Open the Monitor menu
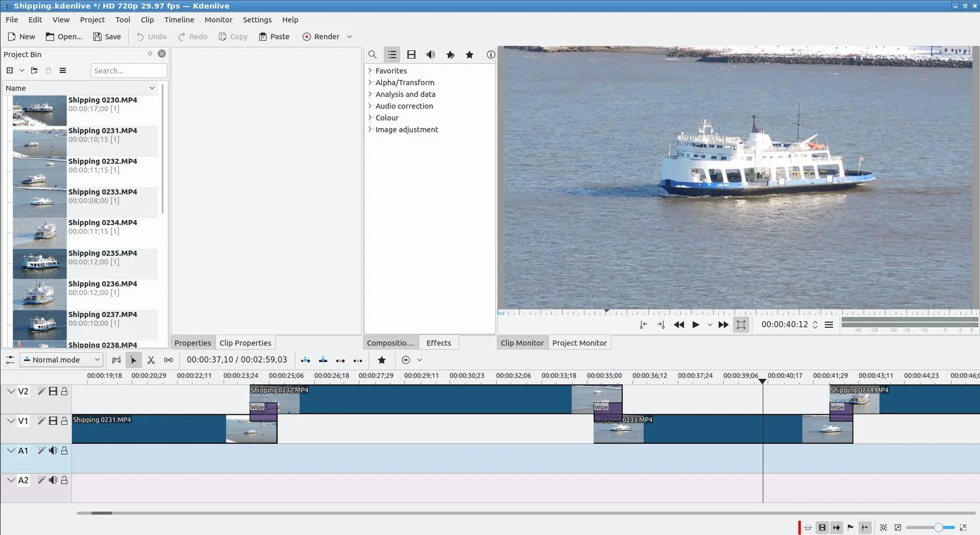Viewport: 980px width, 535px height. [x=219, y=20]
